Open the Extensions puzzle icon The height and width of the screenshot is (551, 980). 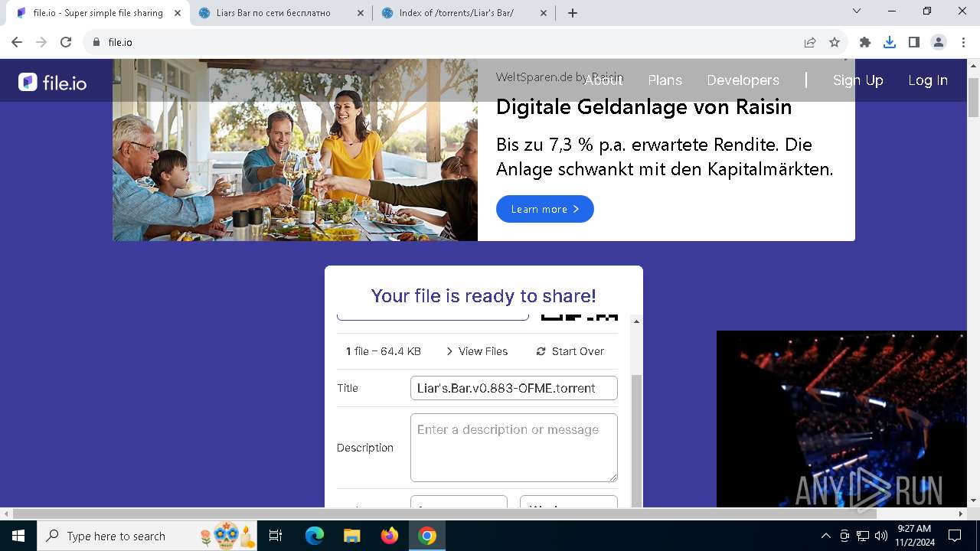pos(865,42)
